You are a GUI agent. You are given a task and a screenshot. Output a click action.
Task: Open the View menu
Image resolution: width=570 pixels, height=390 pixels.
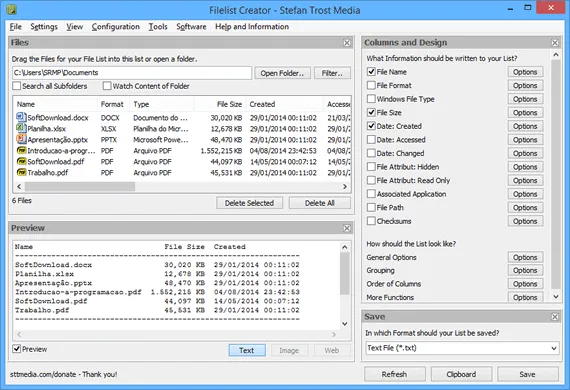[x=75, y=27]
